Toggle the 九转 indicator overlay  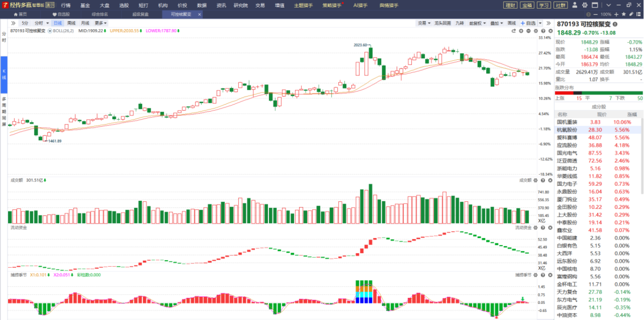tap(459, 23)
